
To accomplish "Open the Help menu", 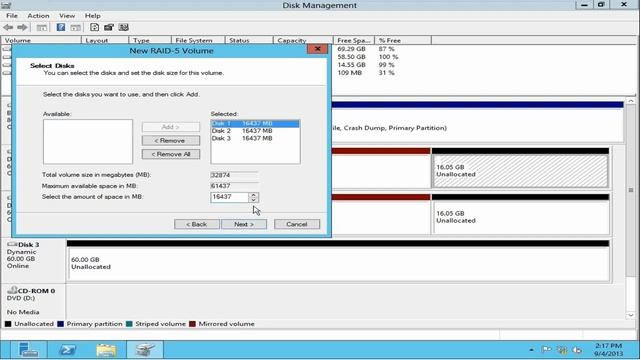I will 93,16.
